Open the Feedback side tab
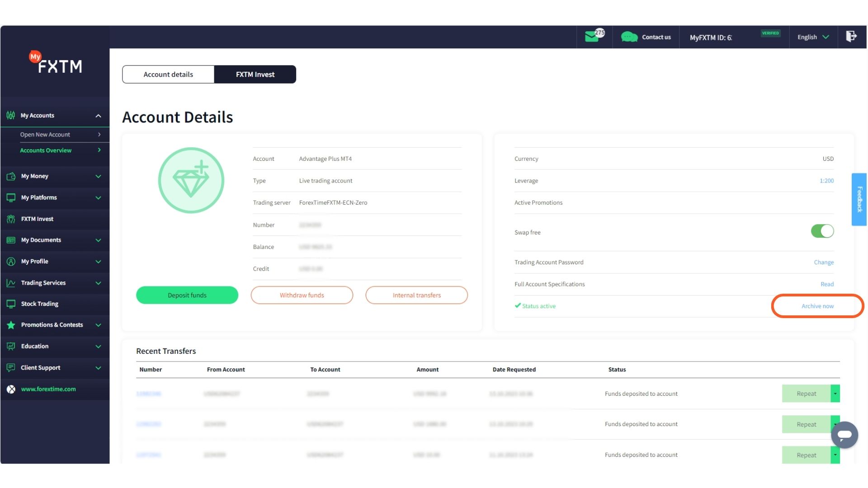This screenshot has width=868, height=488. 859,199
